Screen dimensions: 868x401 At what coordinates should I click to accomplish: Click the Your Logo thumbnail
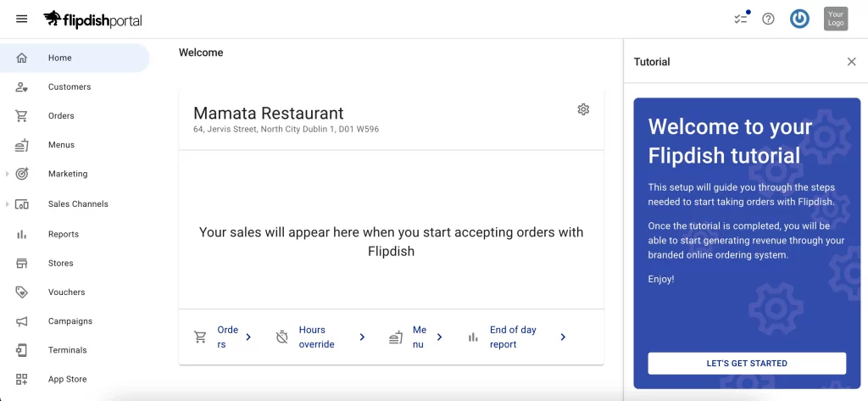(835, 19)
